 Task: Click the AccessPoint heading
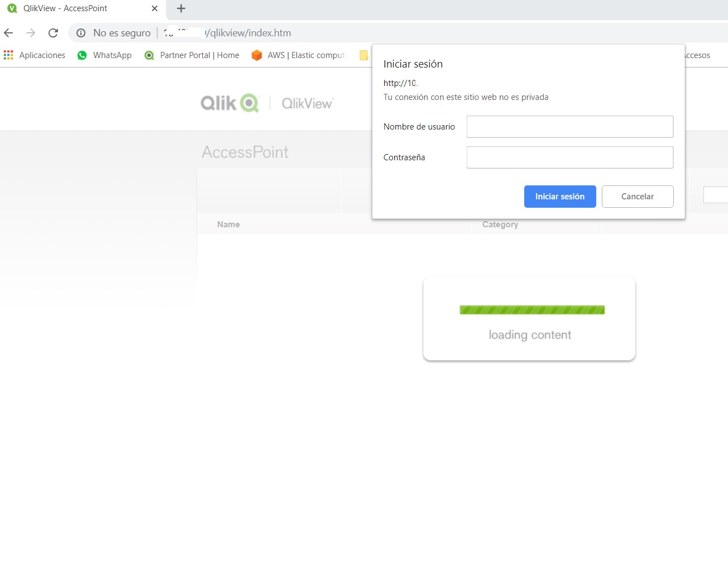coord(245,152)
